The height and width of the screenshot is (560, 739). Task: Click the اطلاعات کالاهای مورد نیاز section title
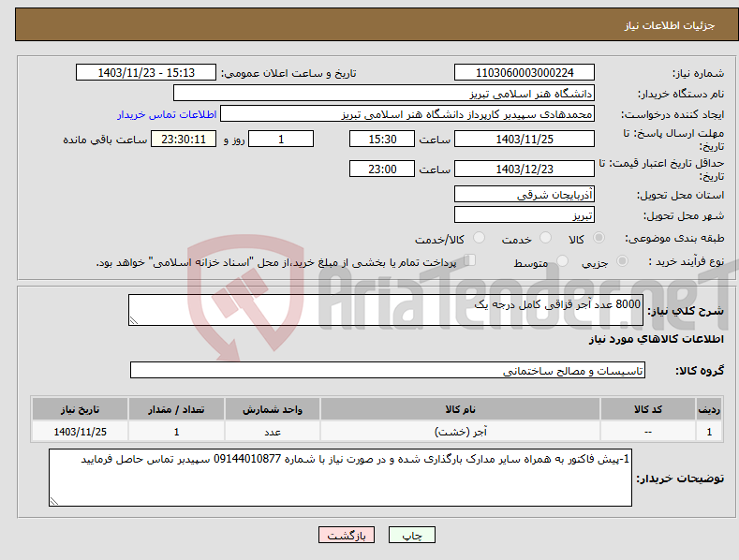coord(656,339)
